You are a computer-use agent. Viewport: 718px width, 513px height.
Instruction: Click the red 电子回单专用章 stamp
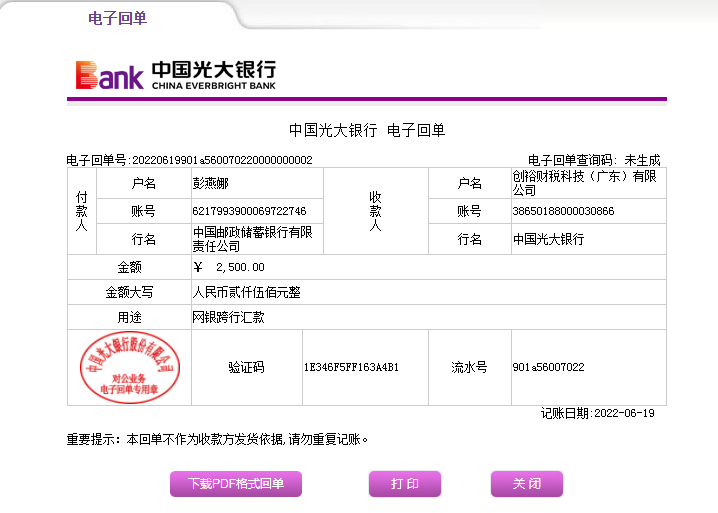130,367
